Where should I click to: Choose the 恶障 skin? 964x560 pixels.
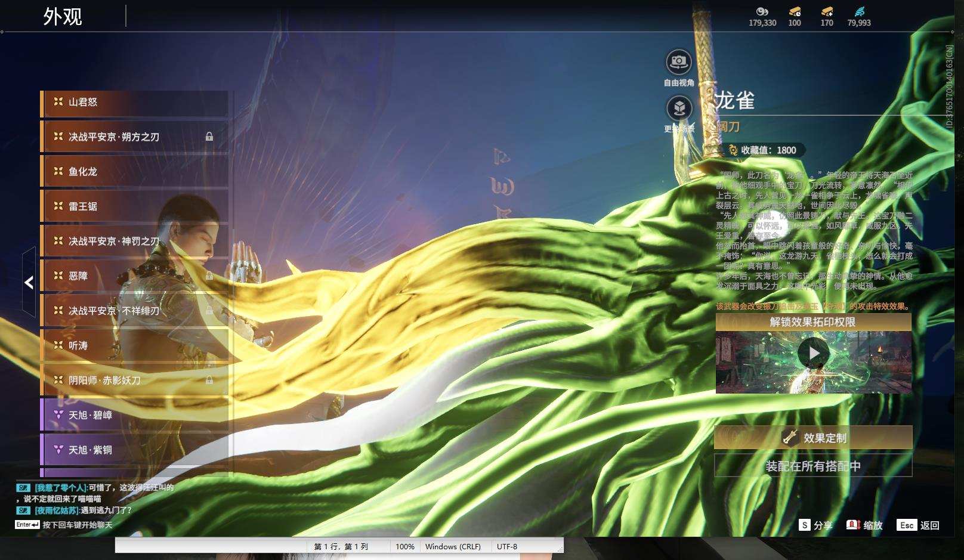pyautogui.click(x=134, y=276)
